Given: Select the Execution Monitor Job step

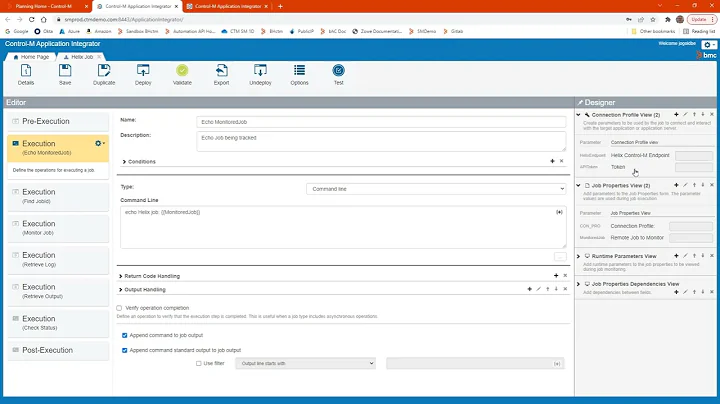Looking at the screenshot, I should (x=58, y=228).
